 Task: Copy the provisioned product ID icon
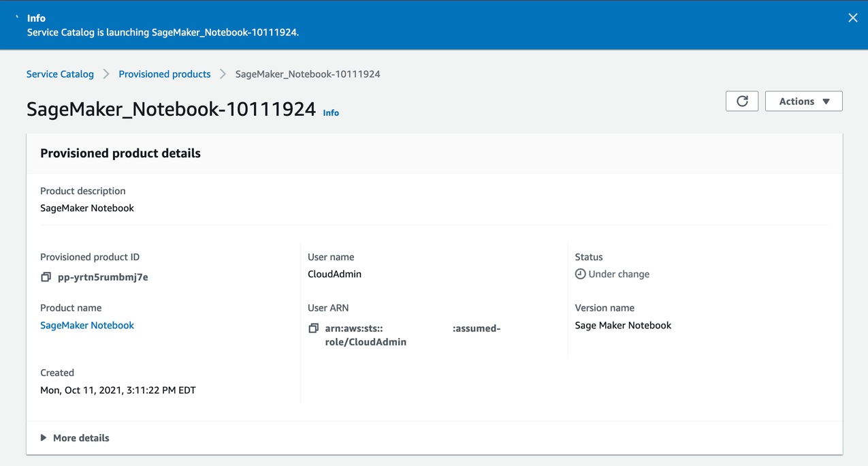46,277
